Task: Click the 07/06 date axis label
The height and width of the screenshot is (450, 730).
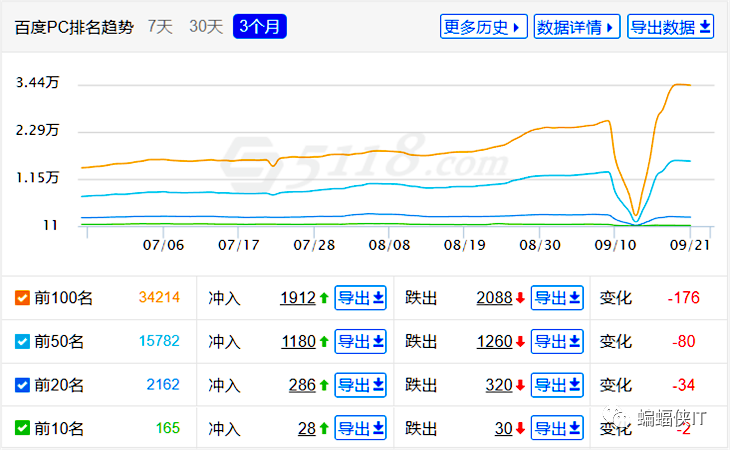Action: pyautogui.click(x=163, y=245)
